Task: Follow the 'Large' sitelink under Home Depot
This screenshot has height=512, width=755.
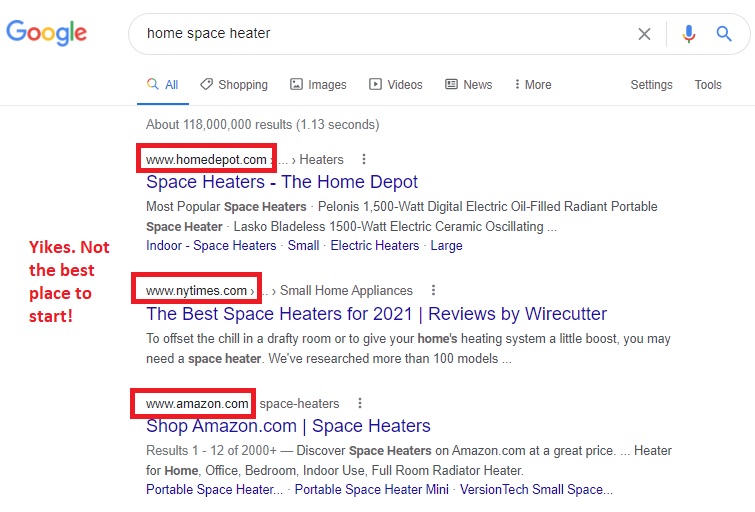Action: (446, 246)
